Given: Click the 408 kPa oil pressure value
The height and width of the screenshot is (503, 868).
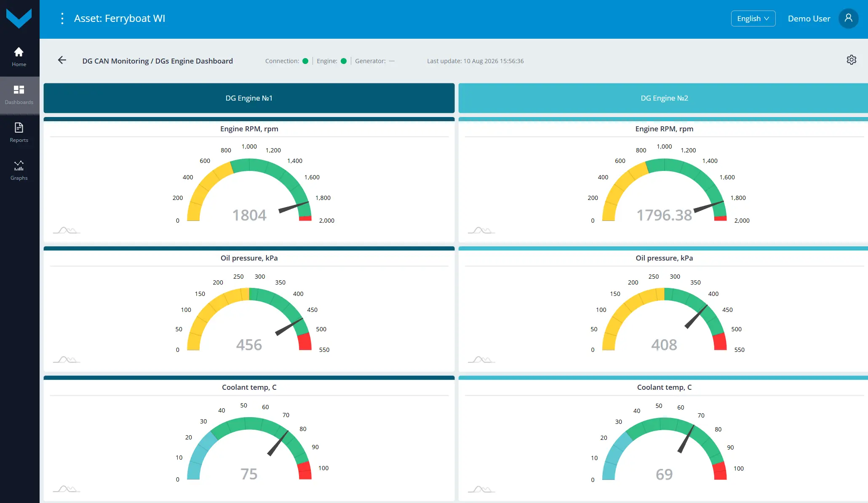Looking at the screenshot, I should tap(664, 345).
